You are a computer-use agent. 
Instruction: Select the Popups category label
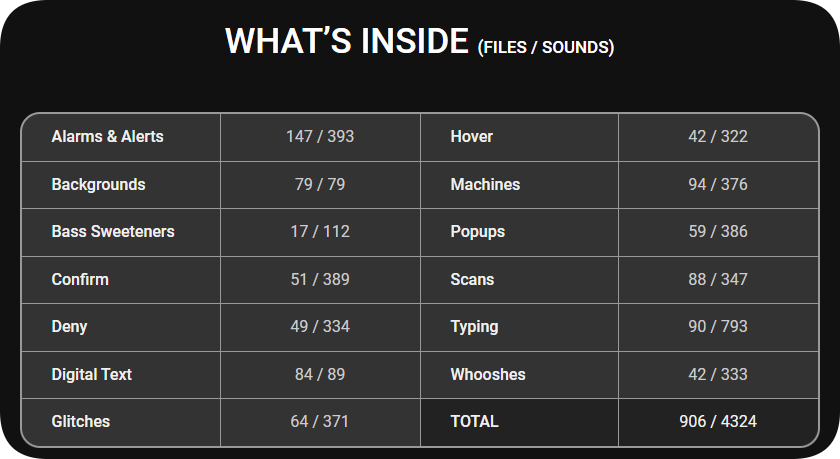(x=478, y=232)
